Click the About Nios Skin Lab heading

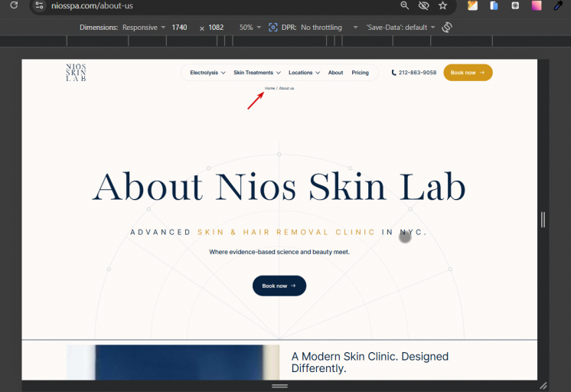click(279, 188)
